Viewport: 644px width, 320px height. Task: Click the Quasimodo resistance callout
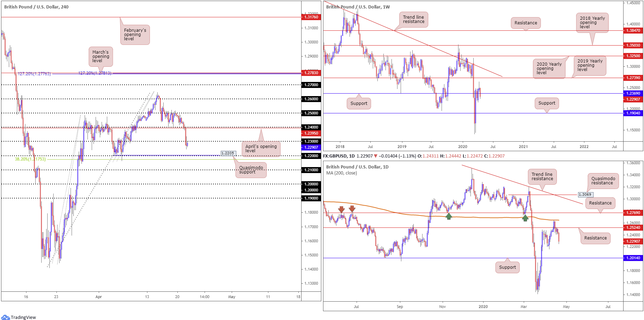603,181
